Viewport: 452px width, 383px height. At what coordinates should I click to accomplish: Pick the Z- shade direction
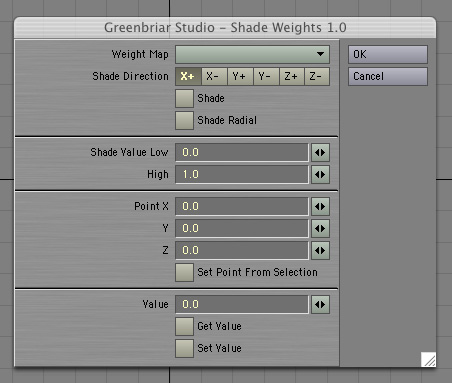point(317,77)
